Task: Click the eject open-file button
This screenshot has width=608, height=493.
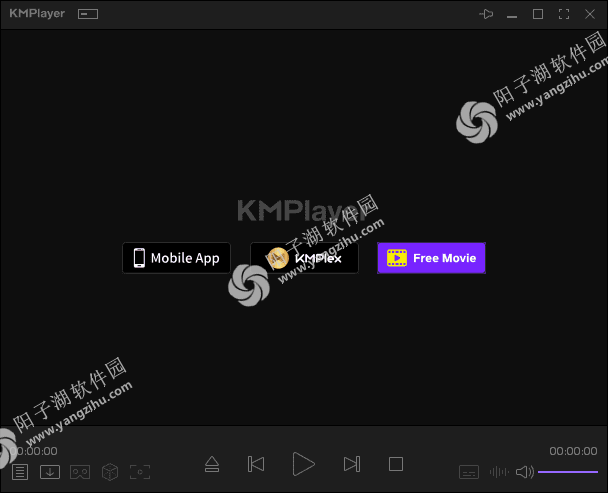Action: point(212,464)
